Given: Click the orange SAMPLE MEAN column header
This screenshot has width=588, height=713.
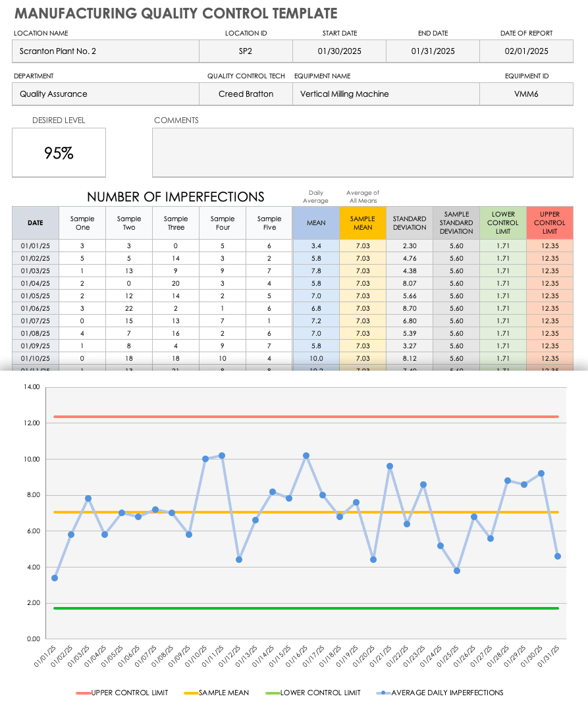Looking at the screenshot, I should (x=363, y=223).
